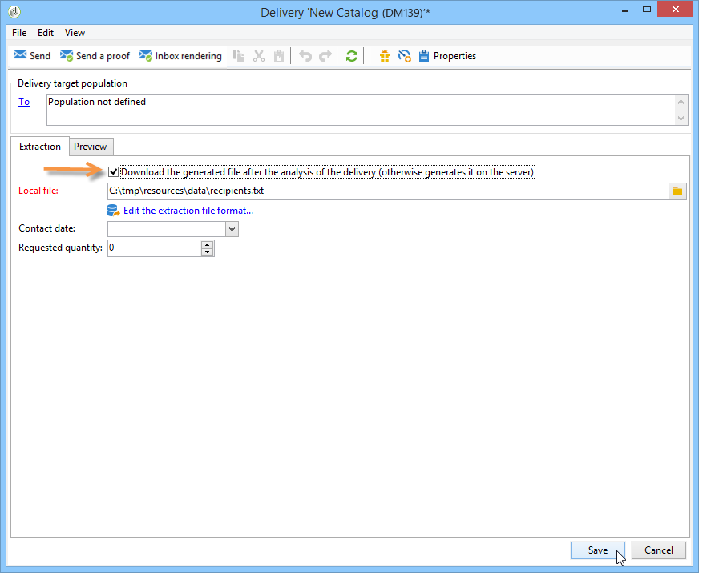
Task: Click the Paste clipboard icon
Action: point(279,56)
